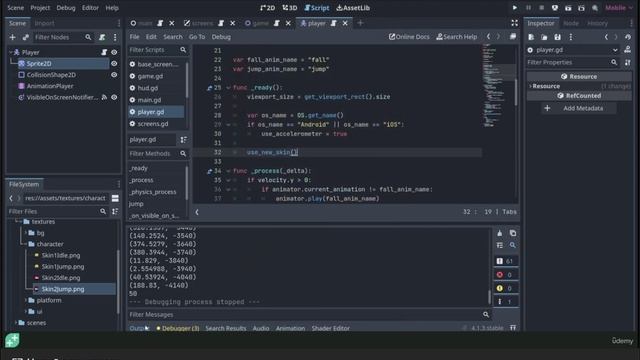
Task: Open the Help menu
Action: (112, 8)
